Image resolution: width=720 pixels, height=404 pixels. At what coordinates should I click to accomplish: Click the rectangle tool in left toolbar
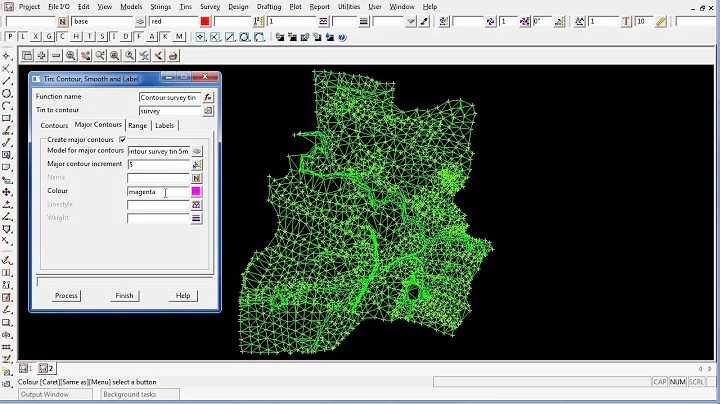tap(6, 118)
